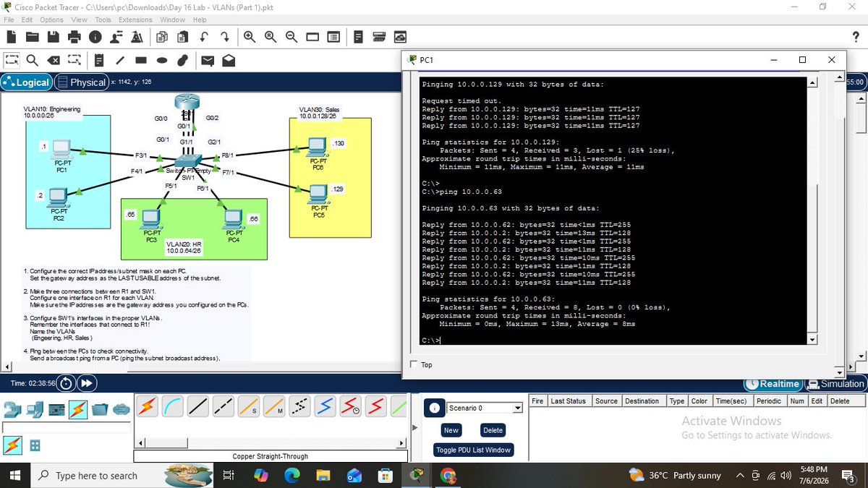This screenshot has height=488, width=868.
Task: Click the Delete scenario button
Action: 493,430
